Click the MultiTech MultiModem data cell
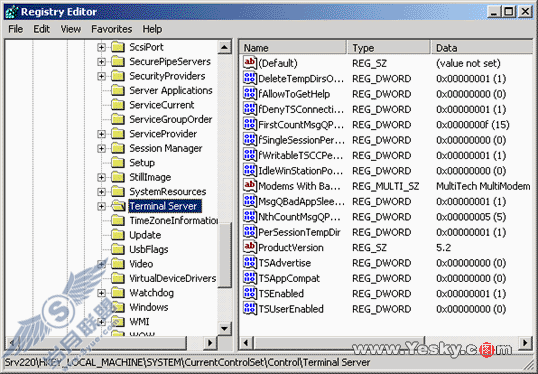538x374 pixels. pos(483,186)
